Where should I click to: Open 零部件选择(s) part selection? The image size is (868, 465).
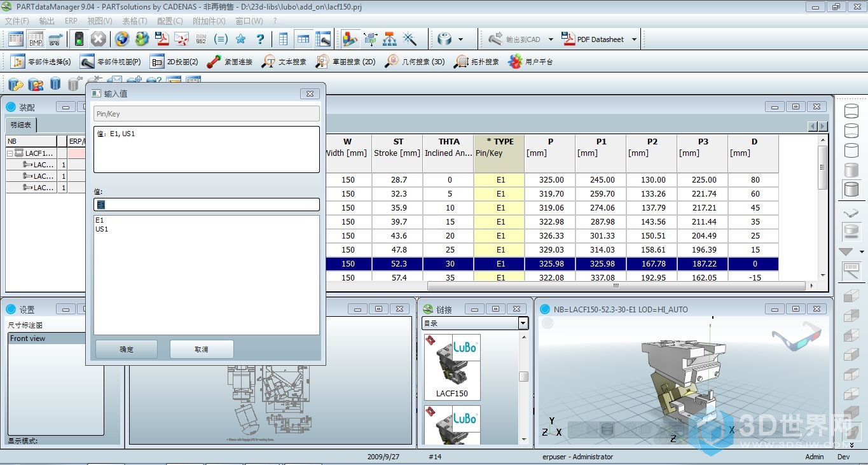pyautogui.click(x=41, y=62)
